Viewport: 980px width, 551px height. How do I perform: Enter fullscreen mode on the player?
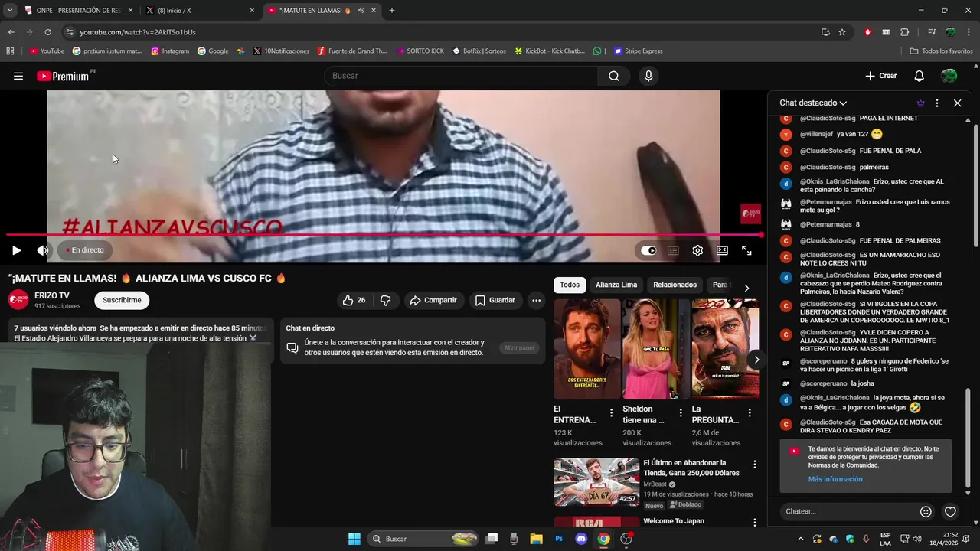pyautogui.click(x=746, y=250)
